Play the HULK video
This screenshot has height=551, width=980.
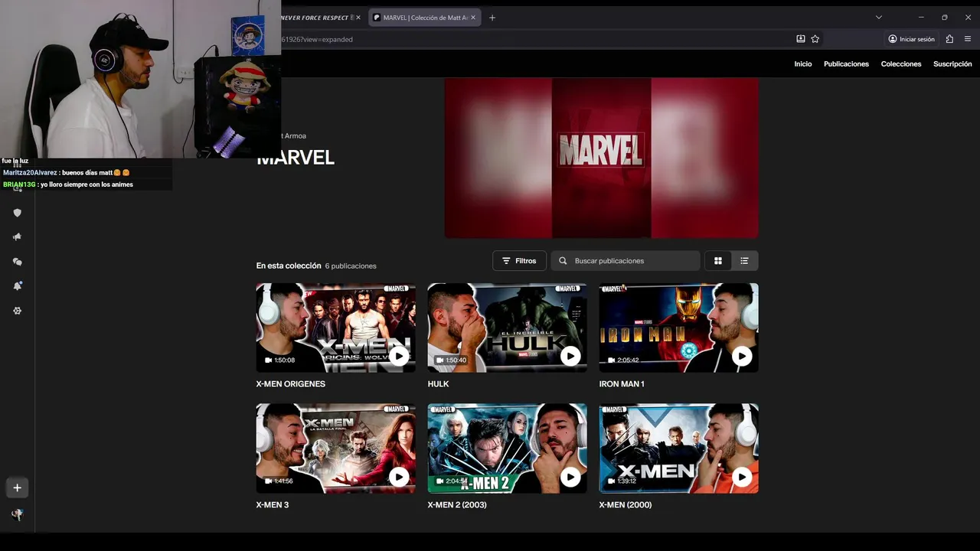point(570,356)
